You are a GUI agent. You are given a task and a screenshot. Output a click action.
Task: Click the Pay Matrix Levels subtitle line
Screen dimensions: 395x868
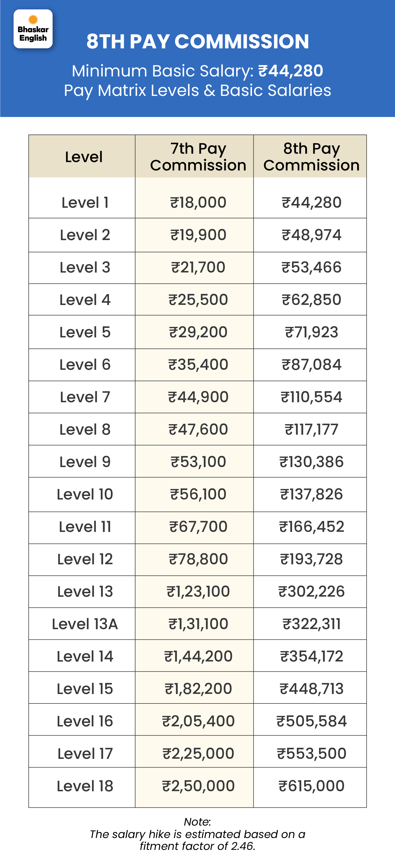point(197,90)
